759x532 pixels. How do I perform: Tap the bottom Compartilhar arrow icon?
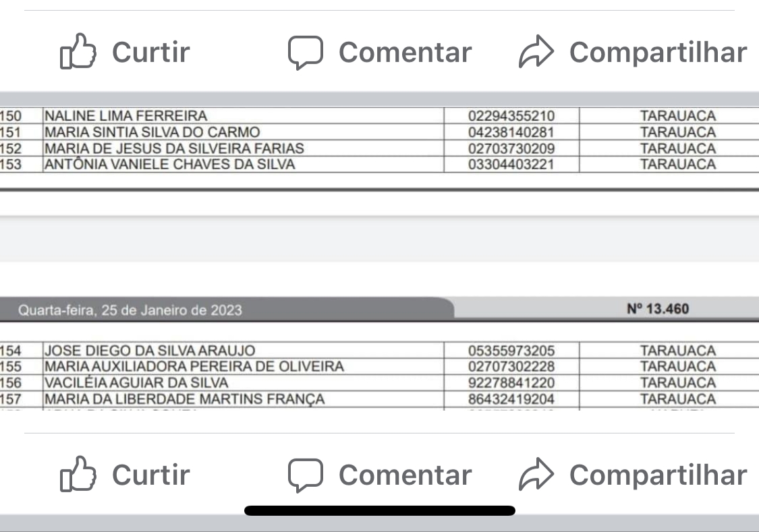point(536,474)
